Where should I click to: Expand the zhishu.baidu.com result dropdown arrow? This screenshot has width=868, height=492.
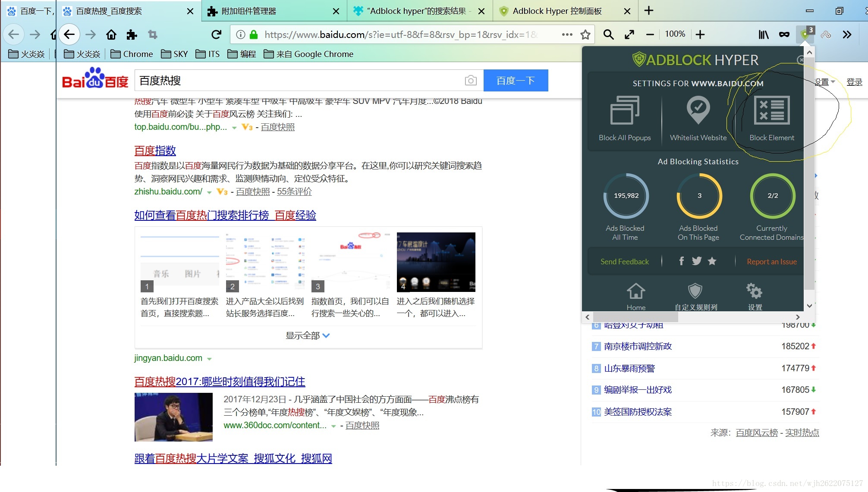tap(209, 192)
